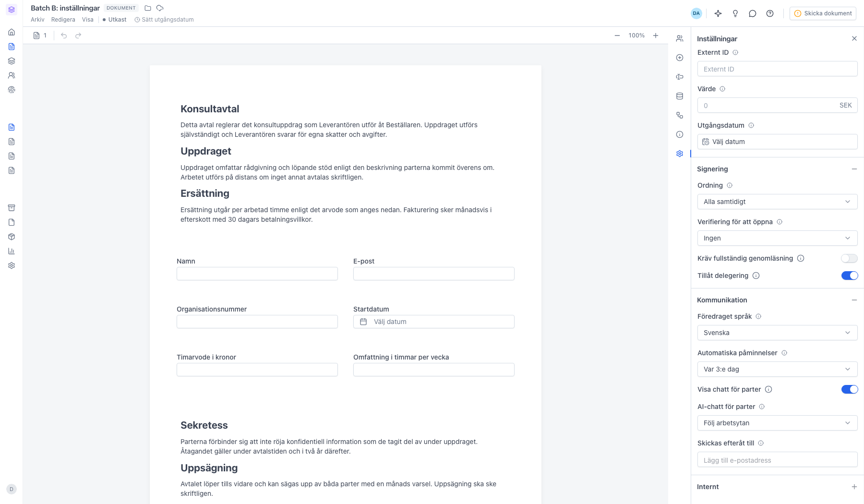Click the sparkle AI icon in header
Viewport: 864px width, 504px height.
coord(718,13)
